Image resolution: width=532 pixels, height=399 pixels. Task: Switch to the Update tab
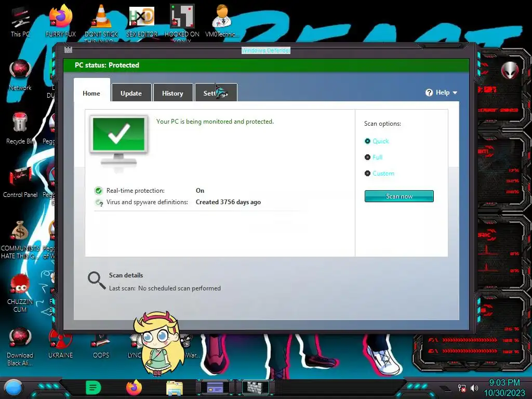(x=131, y=94)
